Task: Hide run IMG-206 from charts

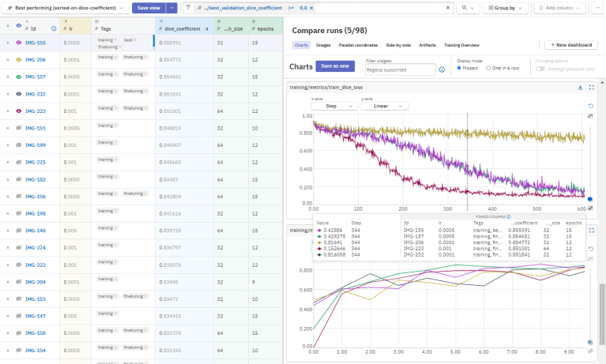Action: point(19,59)
